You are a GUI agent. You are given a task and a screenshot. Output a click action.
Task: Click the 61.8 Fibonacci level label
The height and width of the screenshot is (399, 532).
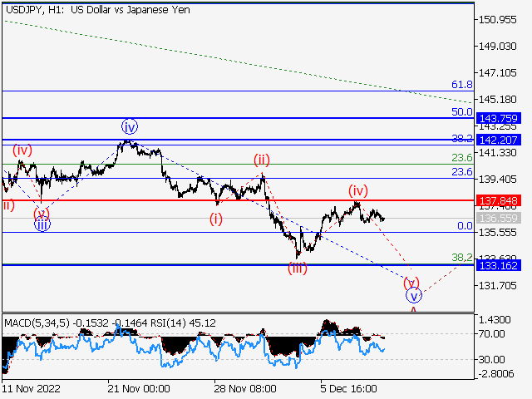(x=462, y=85)
